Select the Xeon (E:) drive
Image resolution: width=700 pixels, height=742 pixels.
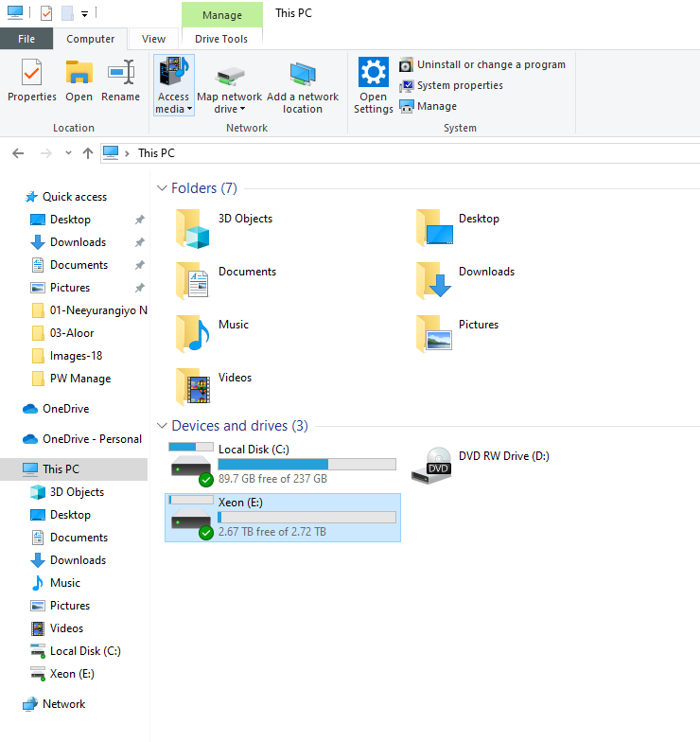tap(283, 517)
